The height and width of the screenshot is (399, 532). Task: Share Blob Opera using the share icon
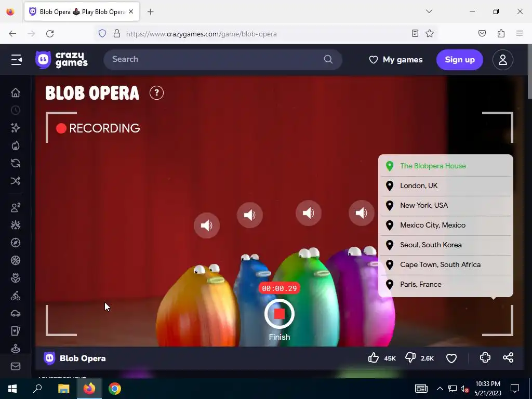[x=508, y=357]
